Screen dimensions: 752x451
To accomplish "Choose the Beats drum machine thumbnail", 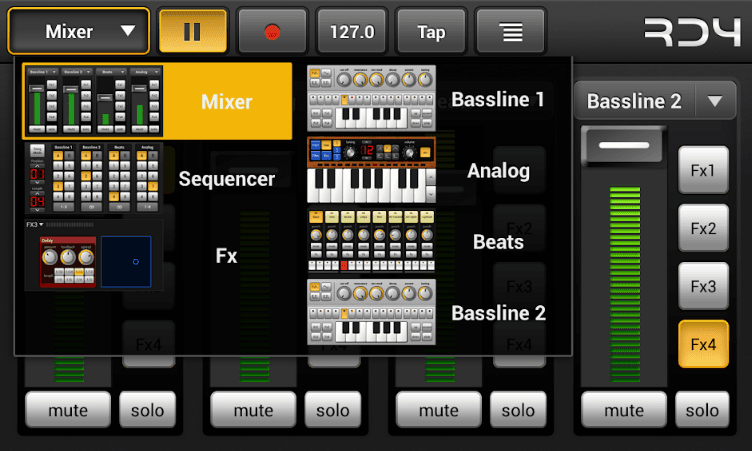I will 372,242.
